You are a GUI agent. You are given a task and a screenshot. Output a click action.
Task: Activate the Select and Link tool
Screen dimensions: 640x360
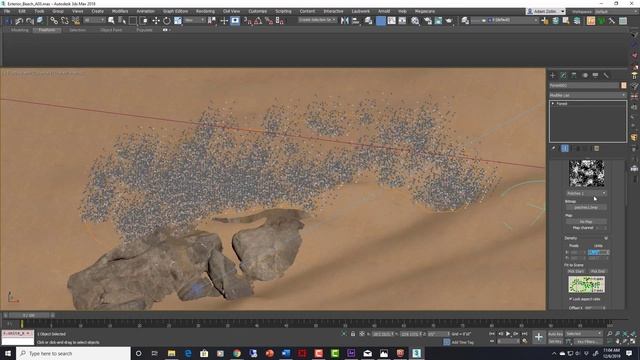[54, 21]
